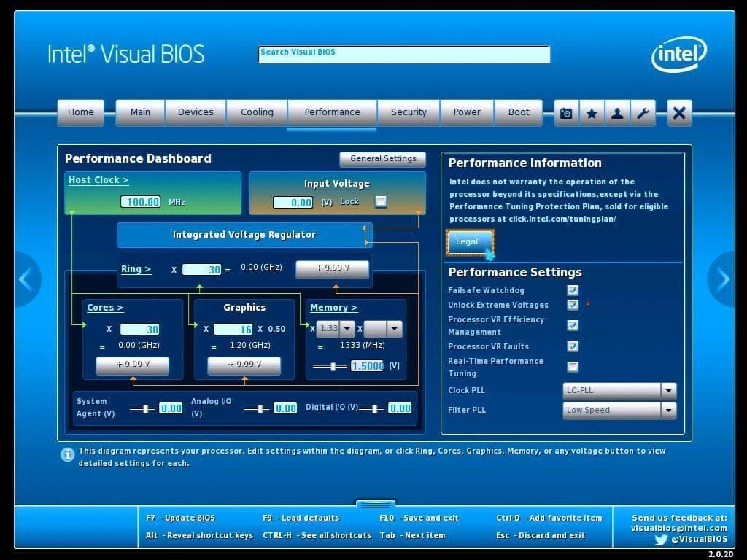Open the Cores detailed settings link

coord(105,308)
